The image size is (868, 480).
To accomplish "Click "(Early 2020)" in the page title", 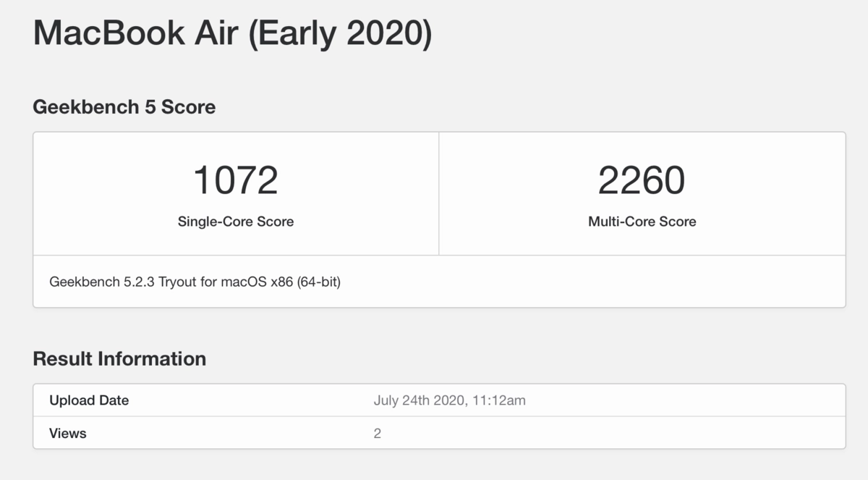I will 340,33.
